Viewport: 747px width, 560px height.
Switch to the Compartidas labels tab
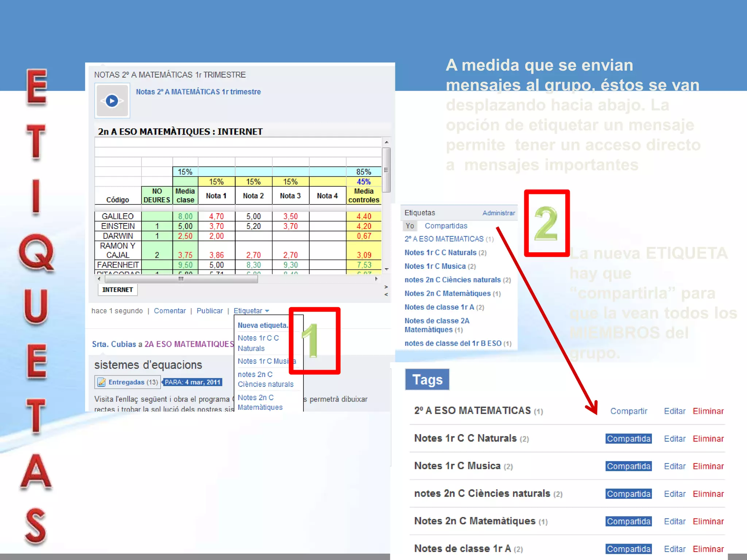(x=446, y=226)
